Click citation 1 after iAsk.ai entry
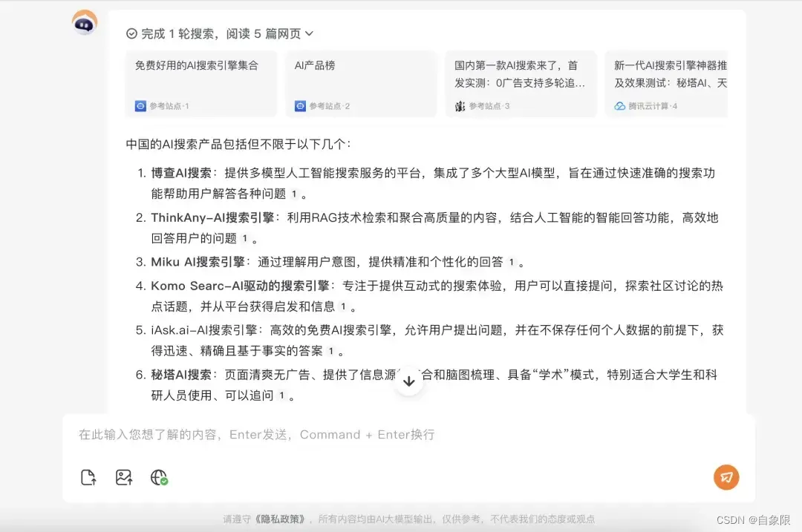 [331, 351]
